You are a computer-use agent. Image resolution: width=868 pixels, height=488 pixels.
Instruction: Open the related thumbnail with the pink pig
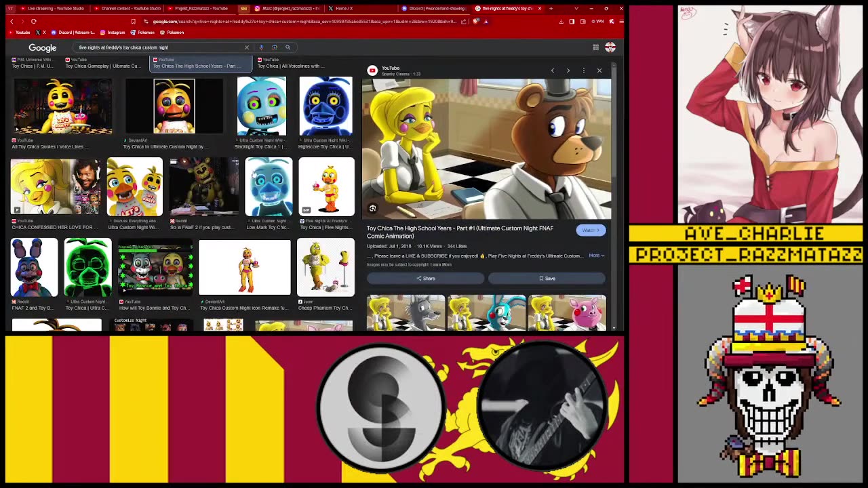(x=567, y=313)
